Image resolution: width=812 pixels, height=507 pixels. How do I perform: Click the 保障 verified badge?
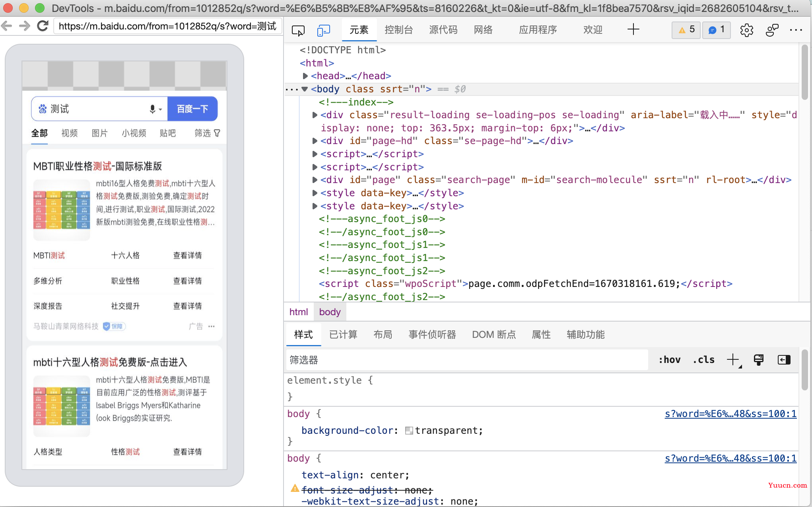tap(114, 326)
